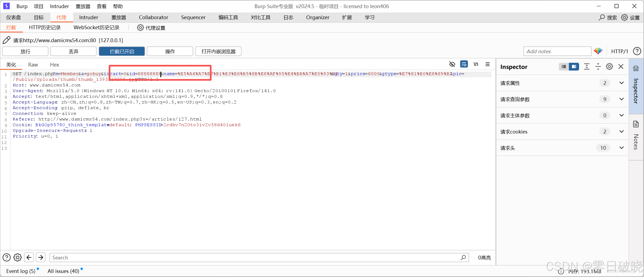Collapse all Inspector sections icon
Screen dimensions: 644x277
[x=598, y=66]
